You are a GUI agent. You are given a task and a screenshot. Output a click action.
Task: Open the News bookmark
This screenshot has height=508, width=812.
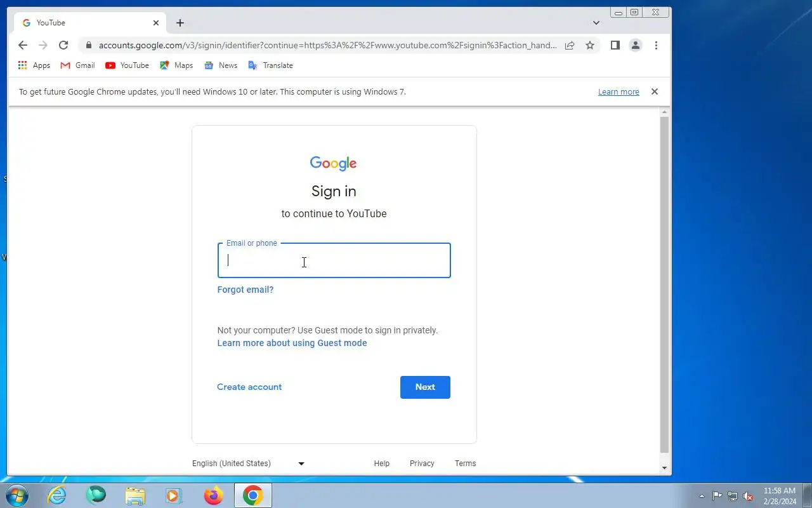click(x=221, y=65)
